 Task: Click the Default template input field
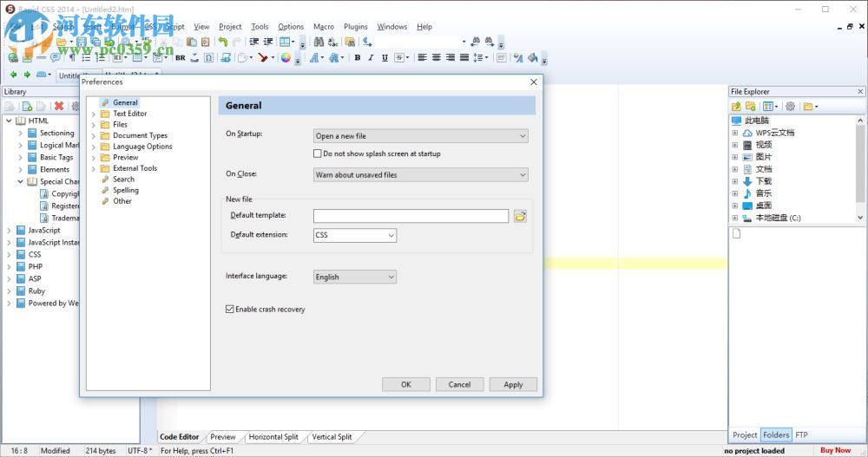pyautogui.click(x=411, y=216)
